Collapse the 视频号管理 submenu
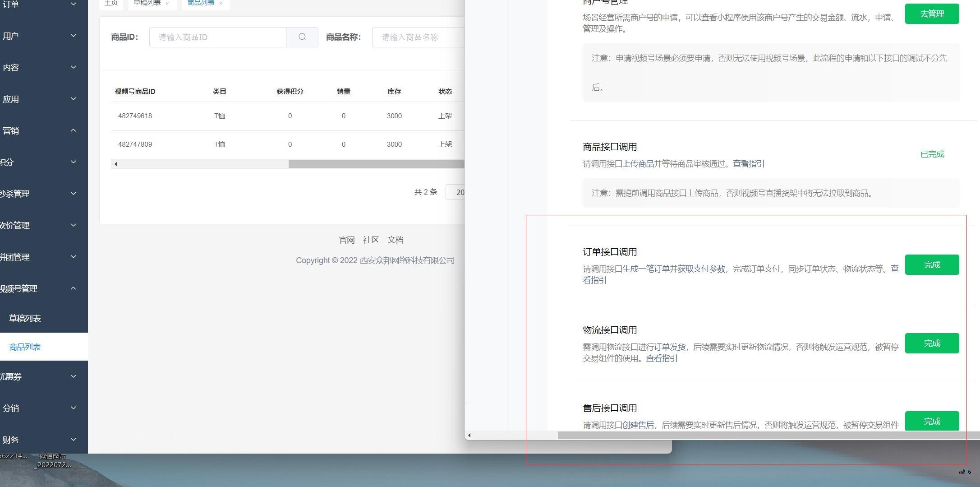This screenshot has width=980, height=487. point(74,288)
